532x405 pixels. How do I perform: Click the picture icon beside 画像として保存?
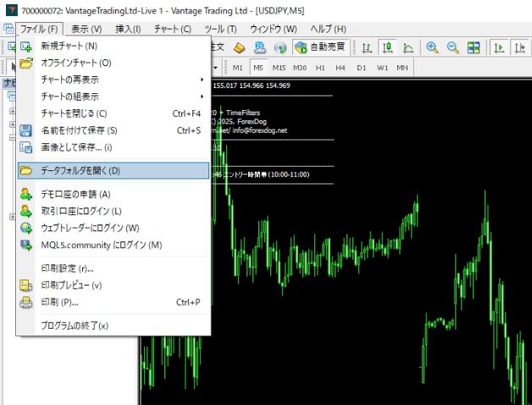[26, 147]
